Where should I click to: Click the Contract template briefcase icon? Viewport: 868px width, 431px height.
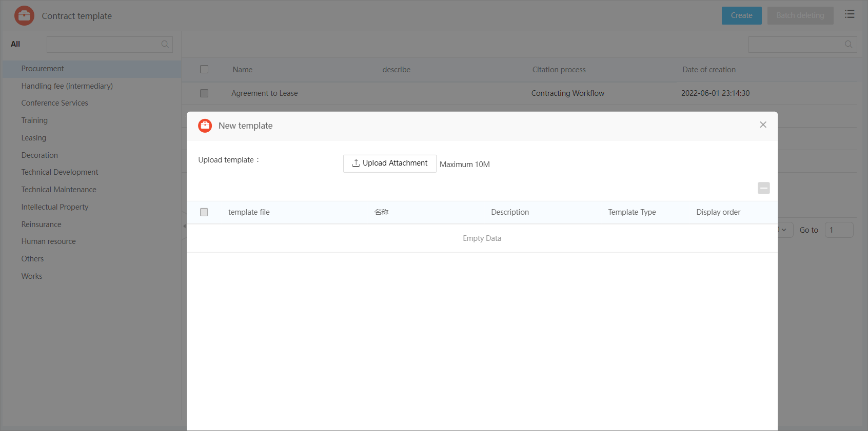tap(24, 16)
